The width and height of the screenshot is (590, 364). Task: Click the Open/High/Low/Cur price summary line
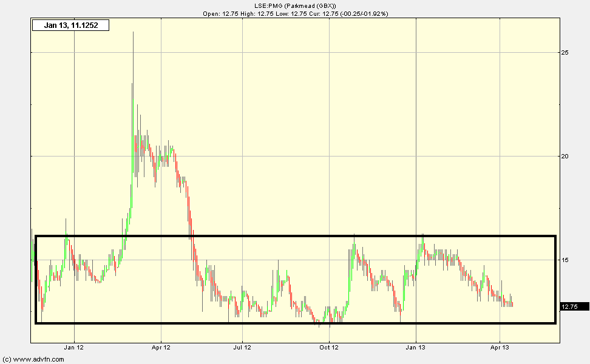click(296, 13)
